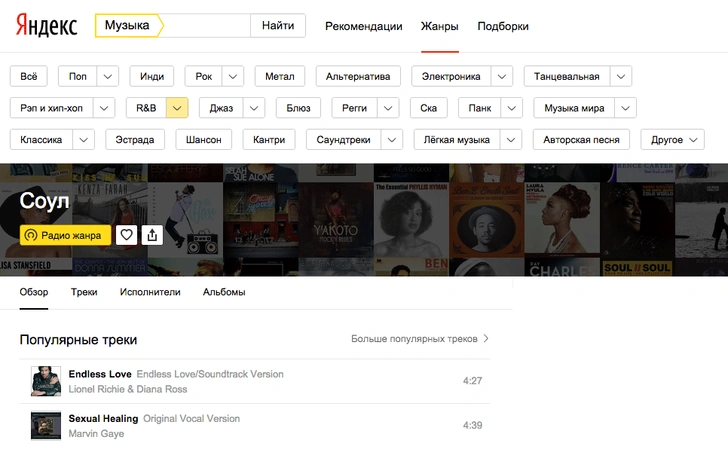Image resolution: width=728 pixels, height=449 pixels.
Task: Select the Ска genre
Action: (x=429, y=108)
